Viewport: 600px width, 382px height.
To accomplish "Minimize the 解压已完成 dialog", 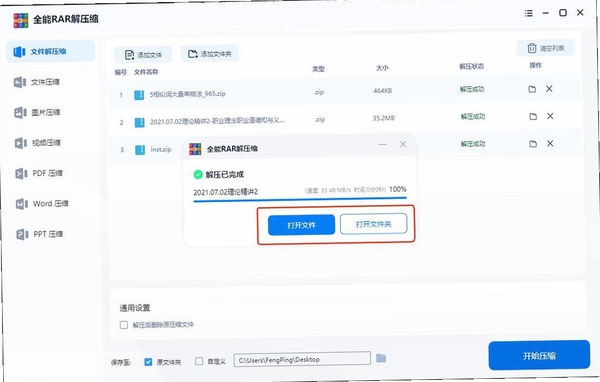I will click(383, 144).
